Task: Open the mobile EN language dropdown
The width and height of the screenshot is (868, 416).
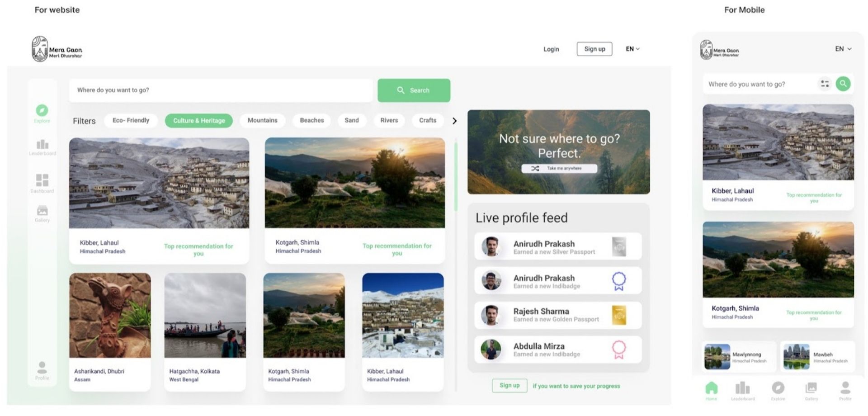Action: tap(843, 49)
